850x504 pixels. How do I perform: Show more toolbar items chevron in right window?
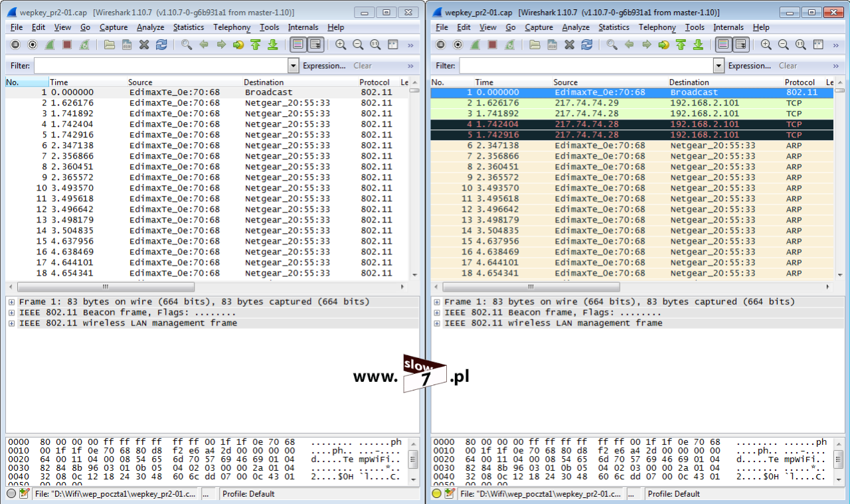835,45
